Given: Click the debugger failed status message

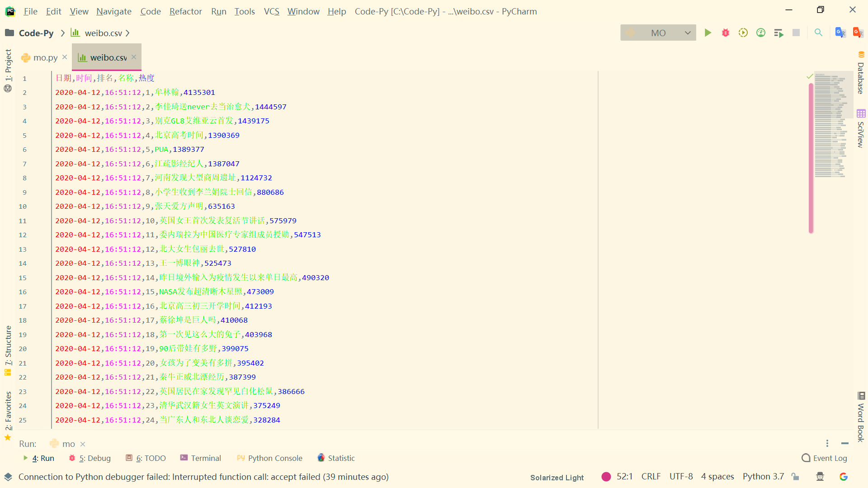Looking at the screenshot, I should [x=203, y=477].
